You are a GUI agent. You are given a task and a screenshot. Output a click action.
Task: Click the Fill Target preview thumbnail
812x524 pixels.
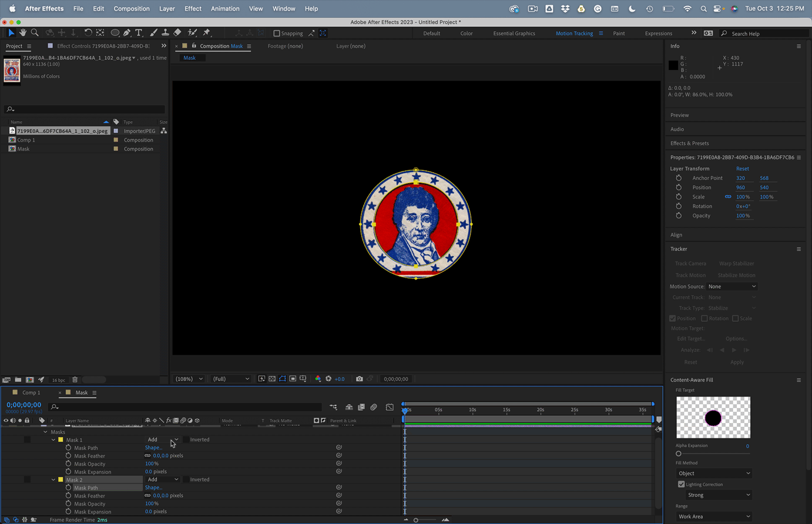coord(713,418)
